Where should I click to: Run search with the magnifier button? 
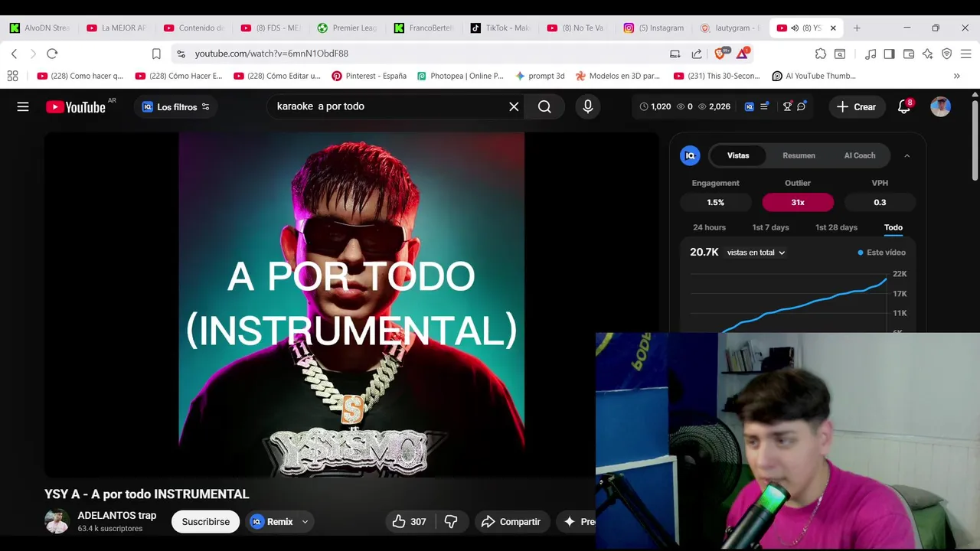point(544,107)
